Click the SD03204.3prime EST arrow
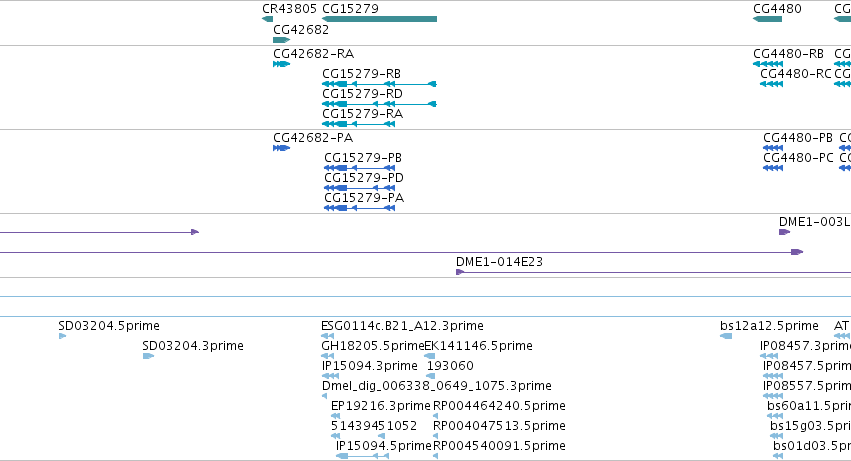The height and width of the screenshot is (461, 851). pyautogui.click(x=148, y=356)
